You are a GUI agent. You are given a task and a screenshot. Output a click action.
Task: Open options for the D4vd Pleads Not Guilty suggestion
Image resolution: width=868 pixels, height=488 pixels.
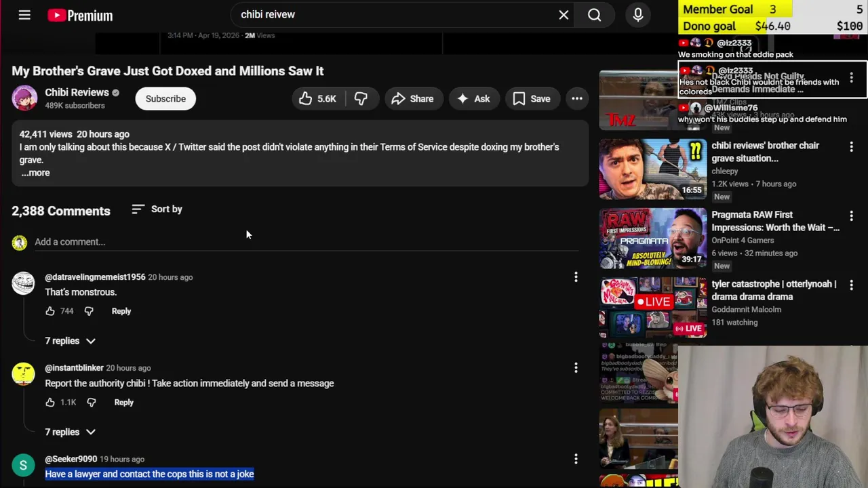click(x=851, y=78)
